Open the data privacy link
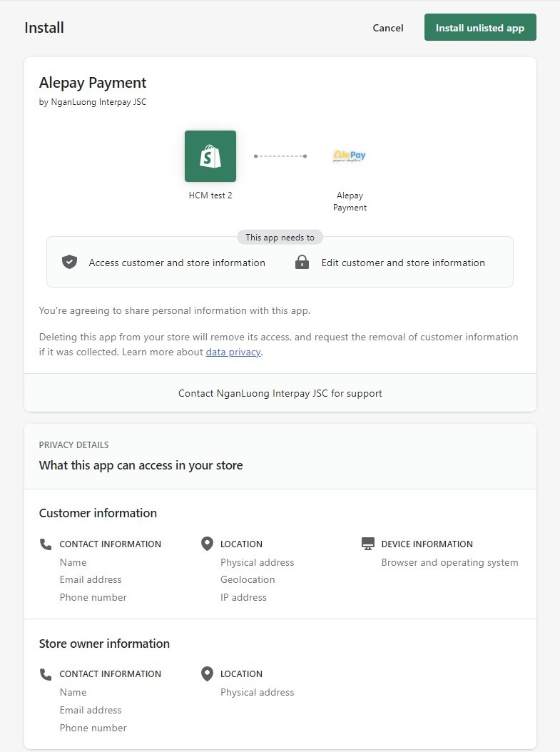The width and height of the screenshot is (560, 752). pyautogui.click(x=233, y=352)
